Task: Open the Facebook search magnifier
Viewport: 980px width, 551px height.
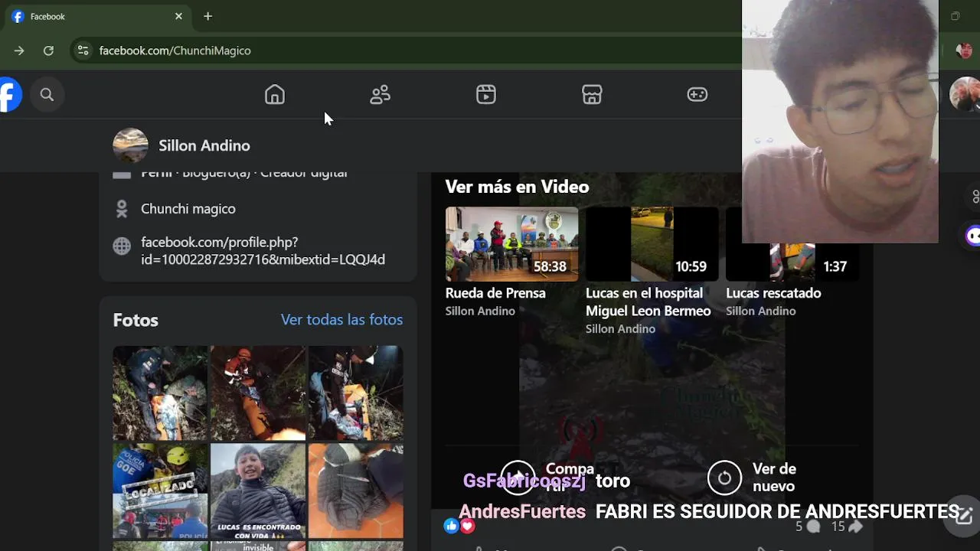Action: pos(47,95)
